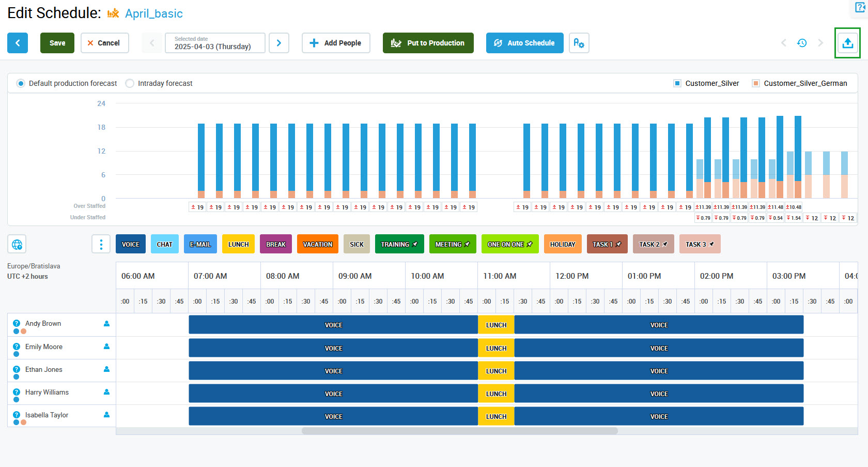Toggle Customer_Silver_German legend swatch

[x=756, y=83]
